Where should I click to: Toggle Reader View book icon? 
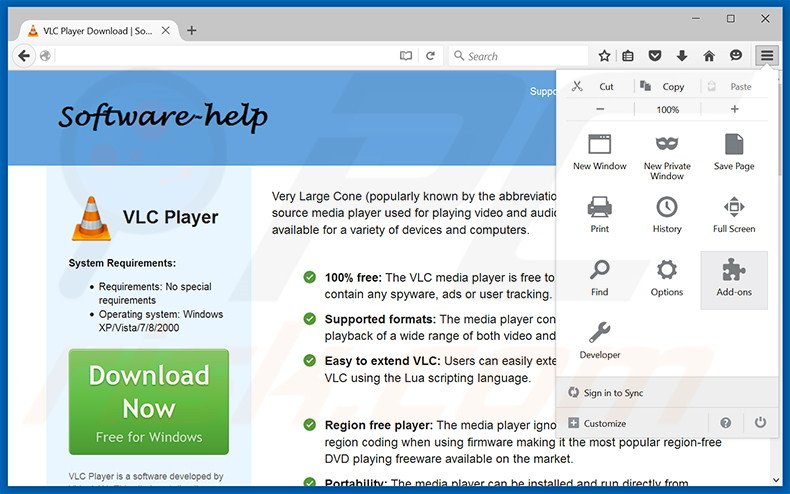pos(406,55)
